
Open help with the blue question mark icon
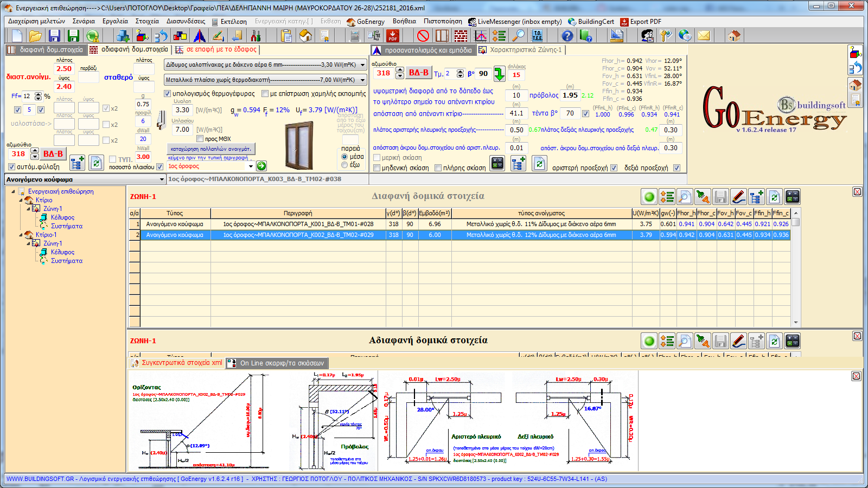(567, 36)
